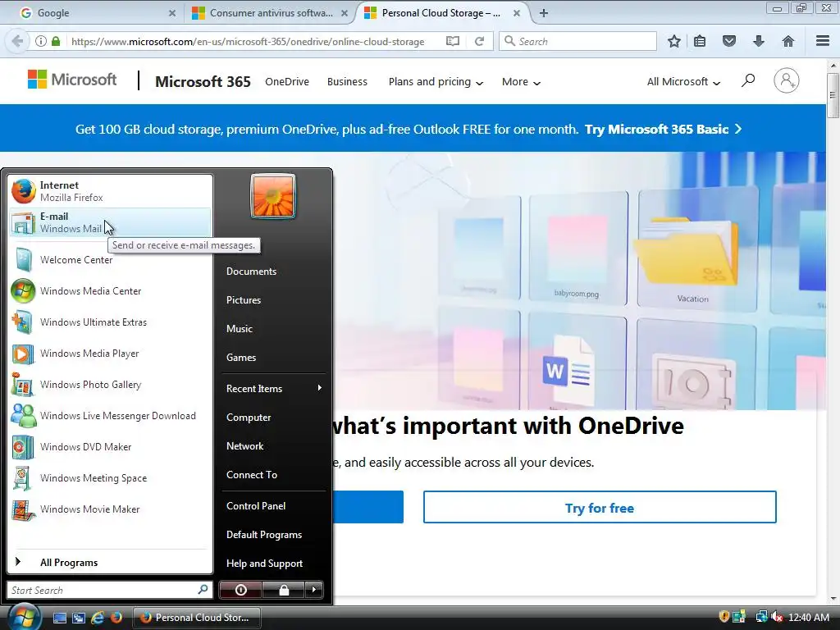The height and width of the screenshot is (630, 840).
Task: Launch Windows Mail E-mail entry
Action: (x=110, y=222)
